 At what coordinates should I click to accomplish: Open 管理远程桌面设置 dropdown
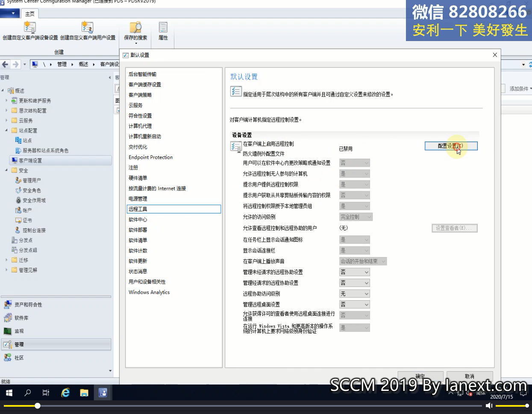click(x=354, y=305)
